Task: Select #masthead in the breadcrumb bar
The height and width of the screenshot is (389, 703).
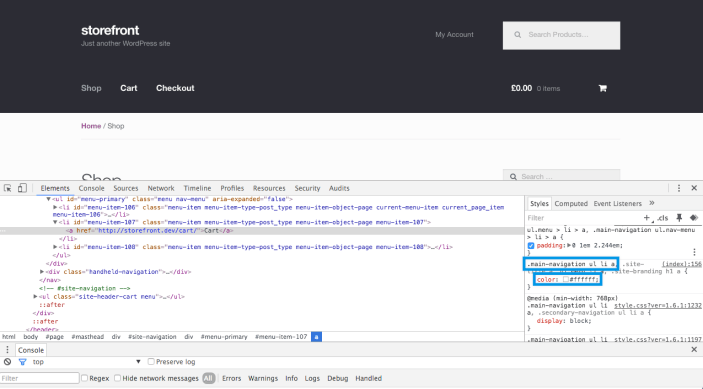Action: coord(87,337)
